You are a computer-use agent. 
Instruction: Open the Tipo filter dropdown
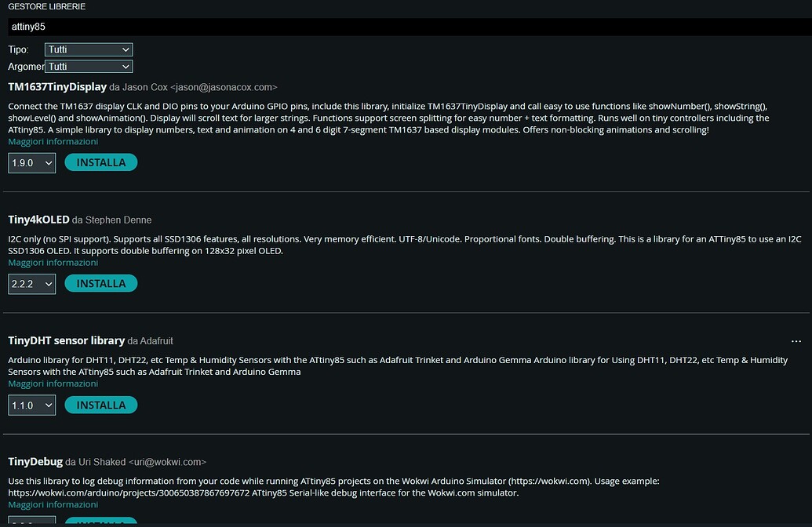pyautogui.click(x=89, y=49)
